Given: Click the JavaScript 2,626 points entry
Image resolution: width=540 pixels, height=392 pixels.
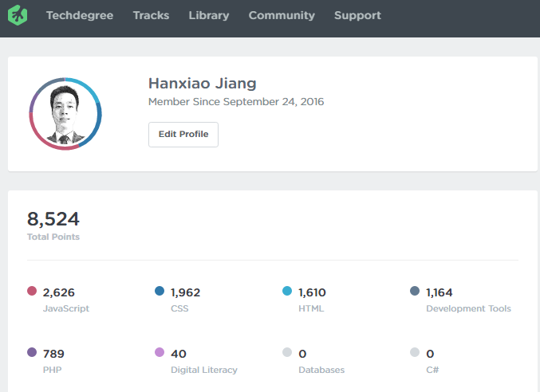Looking at the screenshot, I should pyautogui.click(x=59, y=292).
